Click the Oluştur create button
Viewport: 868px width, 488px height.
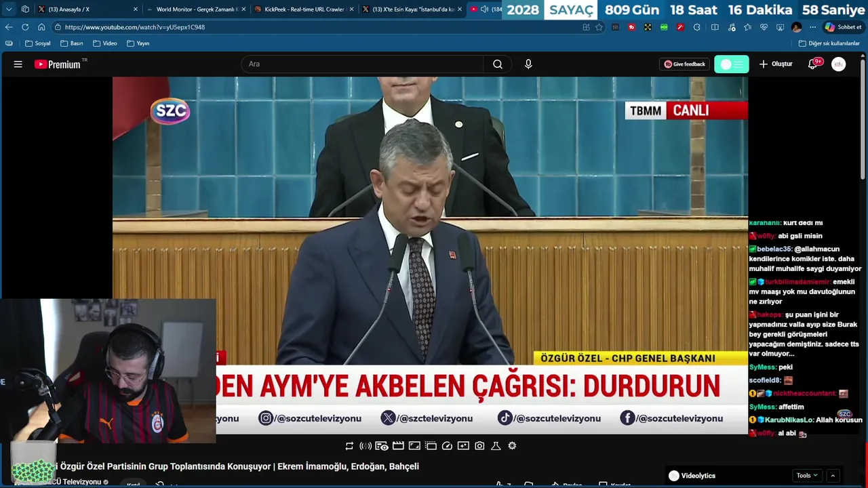click(x=776, y=64)
